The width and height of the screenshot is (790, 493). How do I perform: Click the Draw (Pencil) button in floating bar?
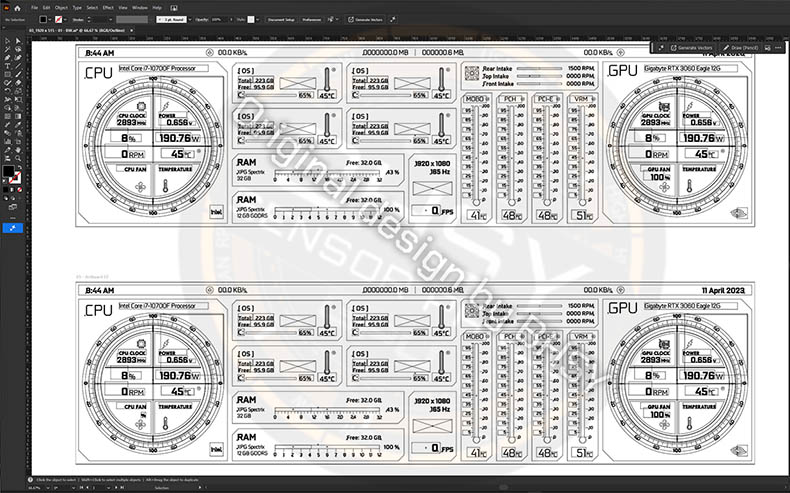tap(740, 48)
